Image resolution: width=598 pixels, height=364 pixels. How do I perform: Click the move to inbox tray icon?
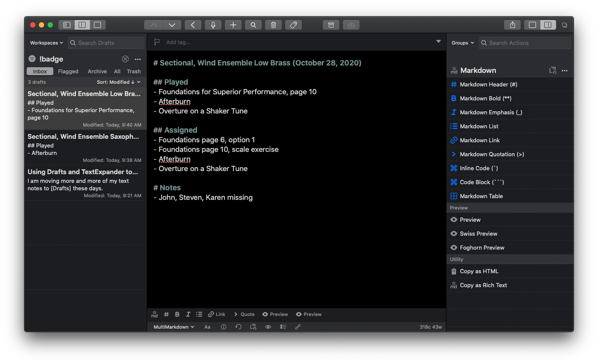[x=351, y=25]
